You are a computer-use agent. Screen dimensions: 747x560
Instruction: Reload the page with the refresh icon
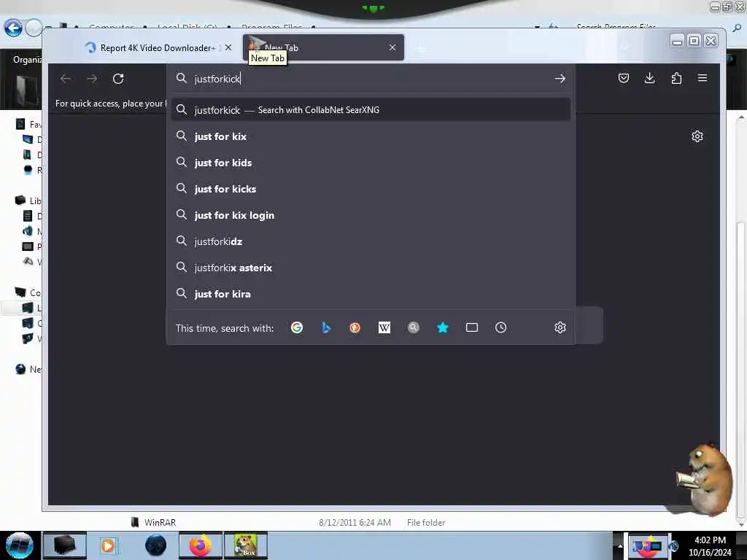(x=118, y=79)
